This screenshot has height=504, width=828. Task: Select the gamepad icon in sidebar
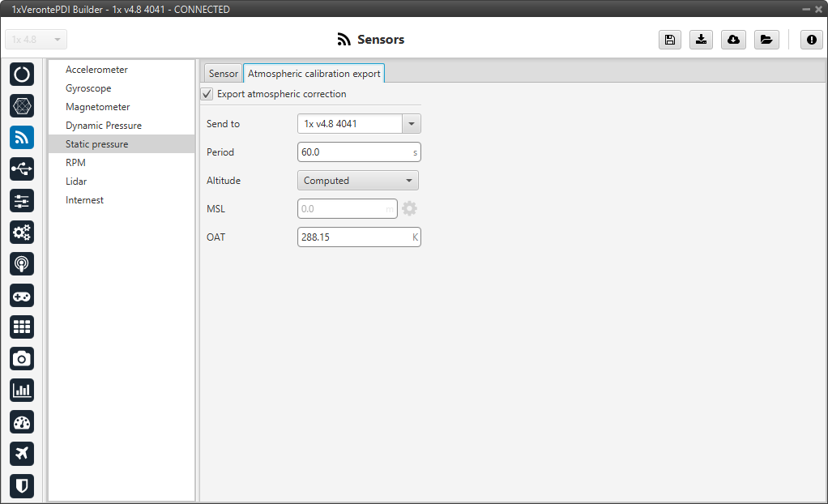pos(22,295)
